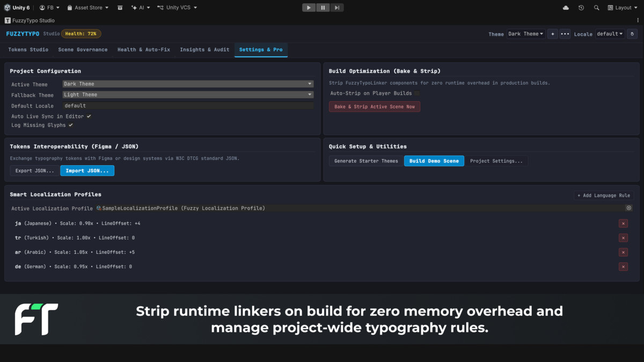Click the search magnifier icon
The height and width of the screenshot is (362, 644).
(x=596, y=8)
